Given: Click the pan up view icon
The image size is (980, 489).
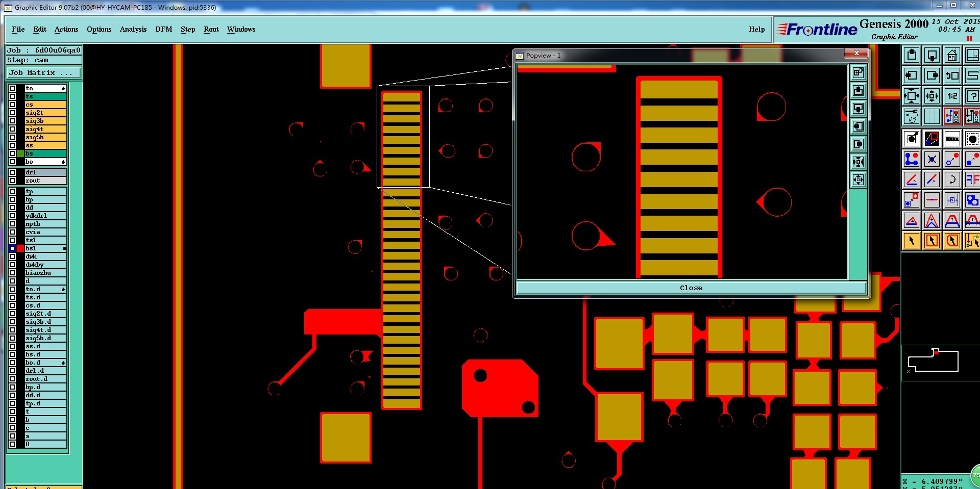Looking at the screenshot, I should point(912,55).
